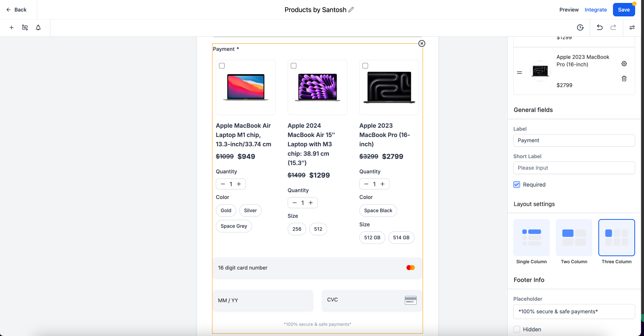The width and height of the screenshot is (644, 336).
Task: Select the Two Column layout
Action: (x=574, y=238)
